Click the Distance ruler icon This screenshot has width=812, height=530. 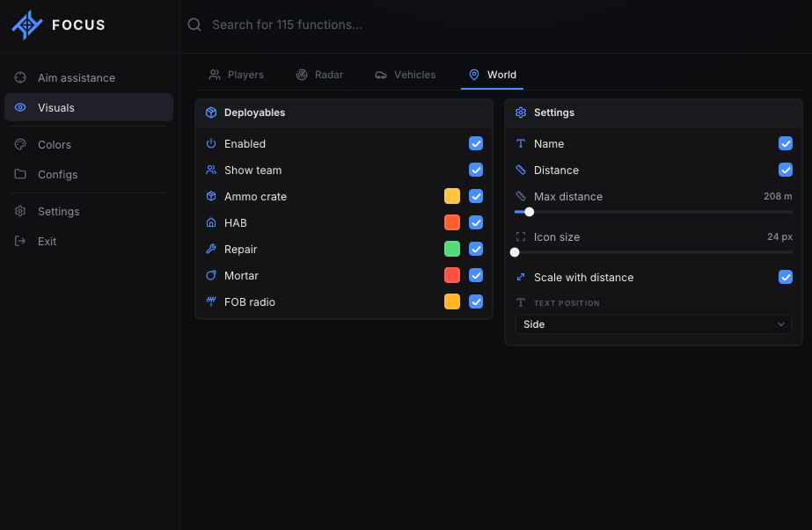521,170
